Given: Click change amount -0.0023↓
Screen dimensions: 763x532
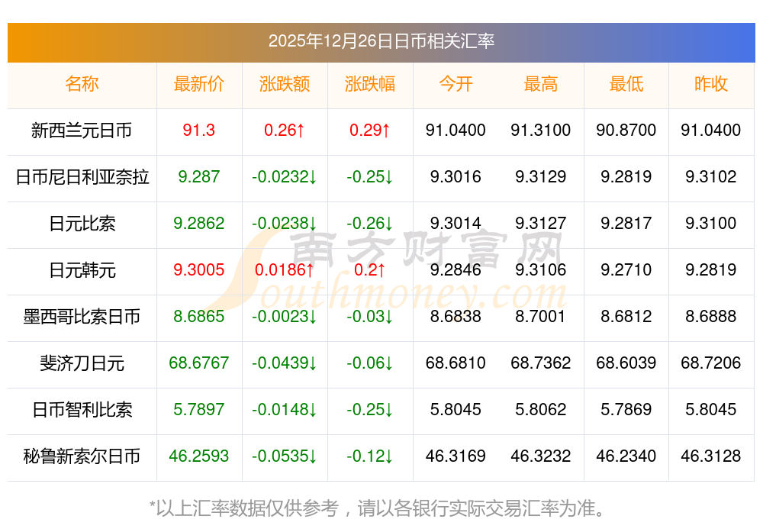Looking at the screenshot, I should click(x=284, y=317).
